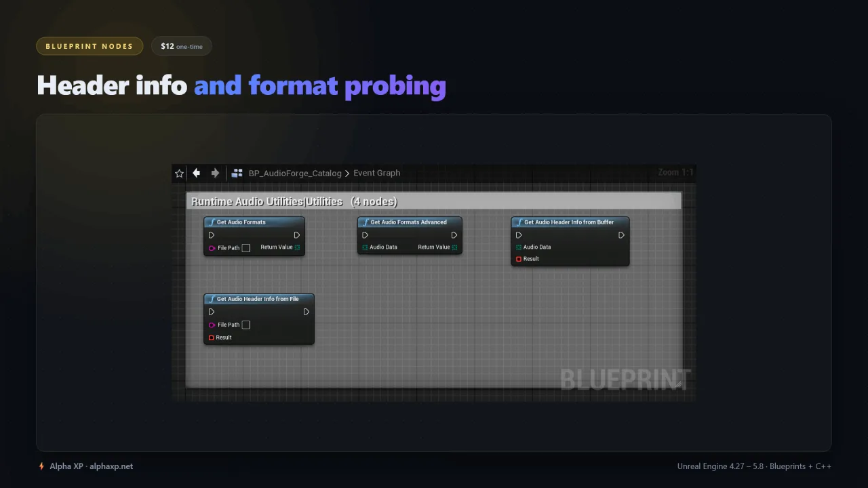Click Return Value pin on Get Audio Formats
Screen dimensions: 868x488
point(297,247)
